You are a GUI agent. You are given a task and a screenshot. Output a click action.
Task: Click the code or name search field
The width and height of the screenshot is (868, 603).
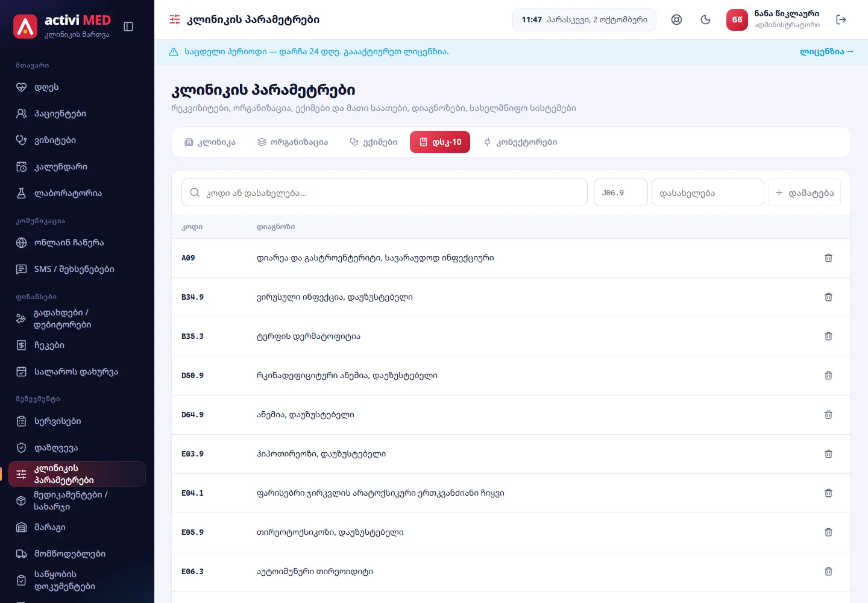(x=385, y=193)
